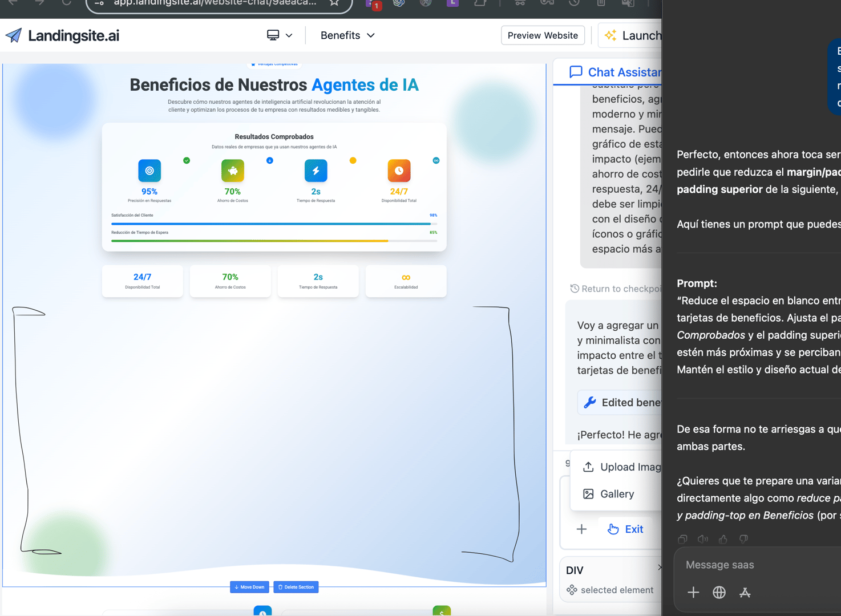The height and width of the screenshot is (616, 841).
Task: Click the Edited benefits wrench entry
Action: (621, 403)
